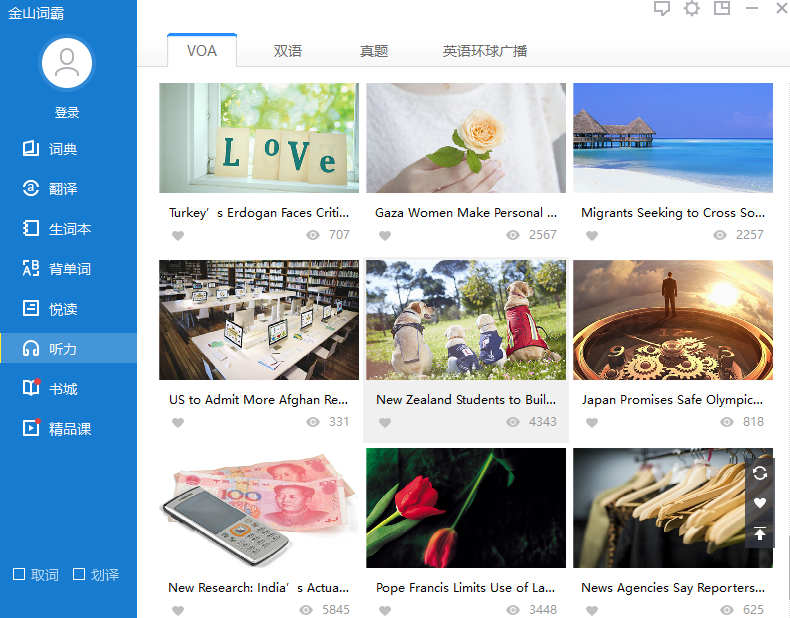Open the feedback message icon in title bar
This screenshot has height=618, width=790.
coord(661,9)
